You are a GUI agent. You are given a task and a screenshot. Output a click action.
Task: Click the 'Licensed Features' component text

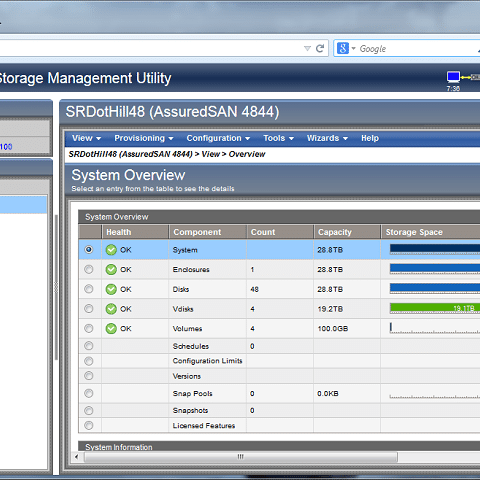pyautogui.click(x=204, y=426)
